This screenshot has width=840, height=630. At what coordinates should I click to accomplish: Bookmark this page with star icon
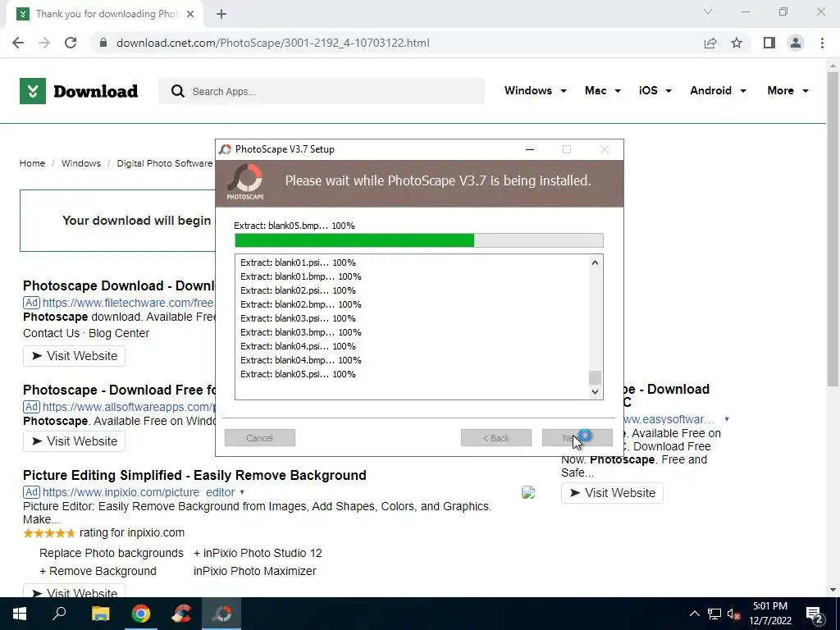pyautogui.click(x=737, y=43)
